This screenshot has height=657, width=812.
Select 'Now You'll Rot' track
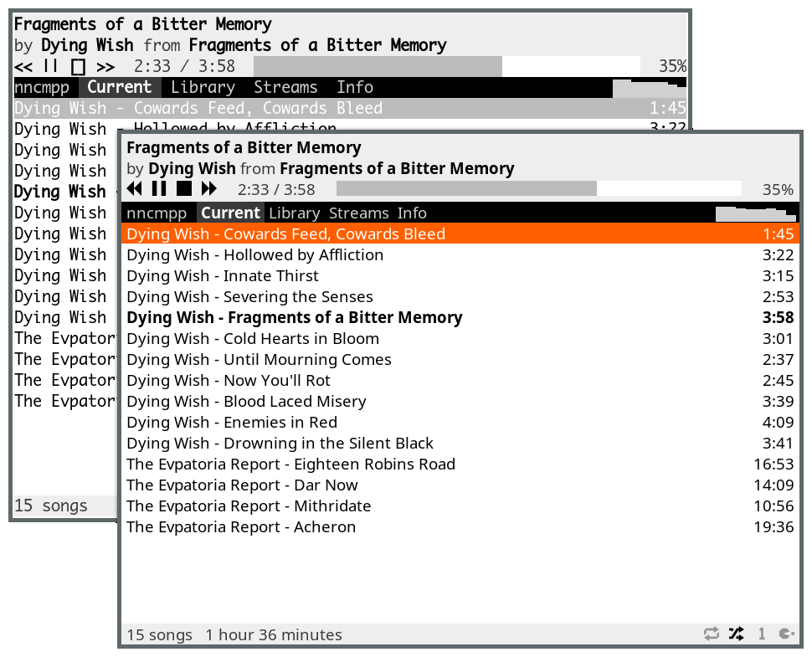pyautogui.click(x=460, y=380)
